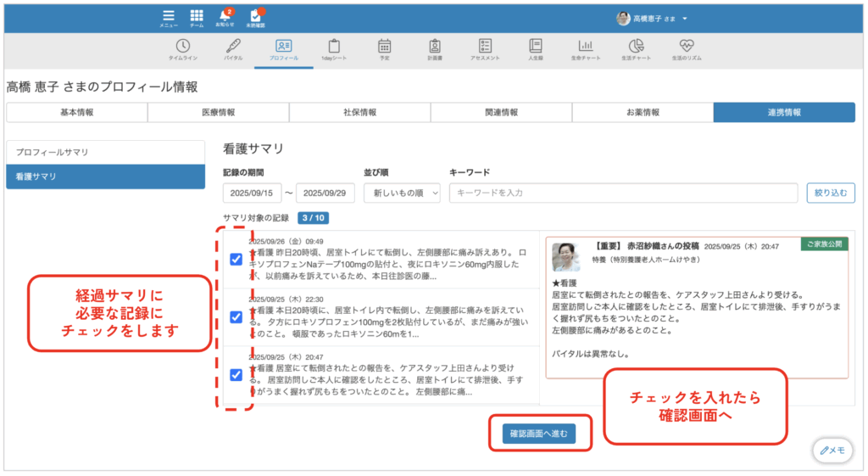Open the 1dayシート clipboard icon
Viewport: 868px width, 476px height.
[x=333, y=48]
